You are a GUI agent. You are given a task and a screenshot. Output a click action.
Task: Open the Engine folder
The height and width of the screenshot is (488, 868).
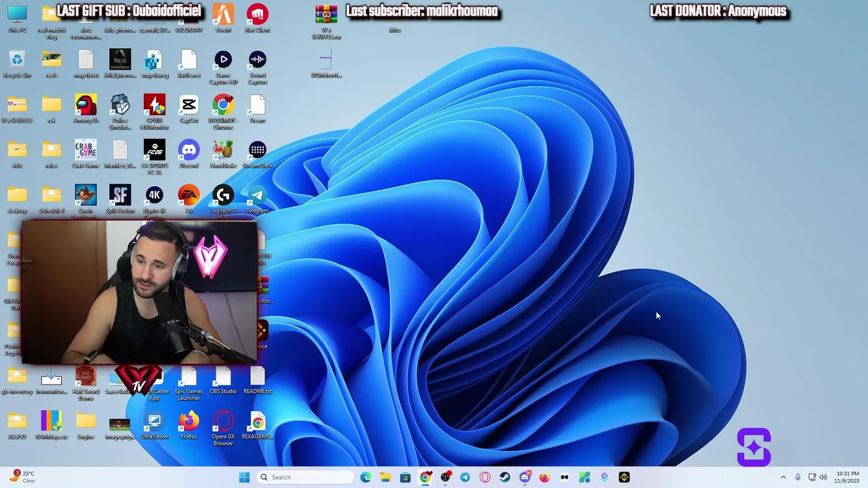point(86,426)
